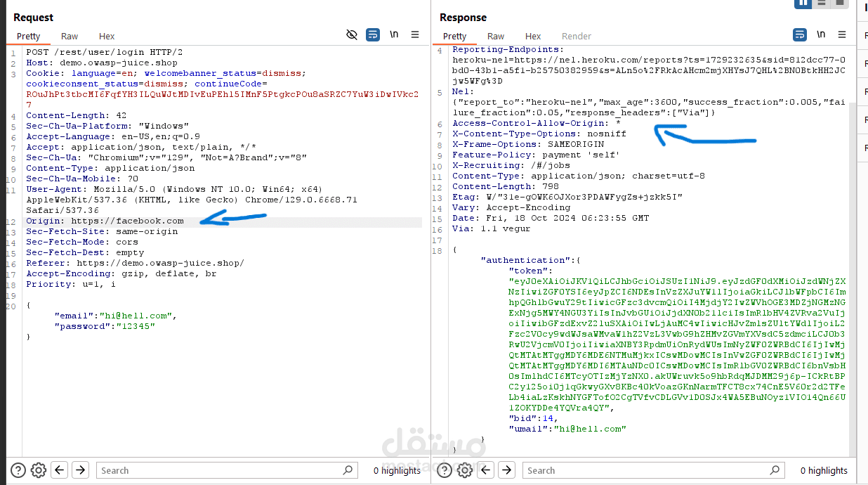Click 'Feature-Policy: payment 'self'' header
868x485 pixels.
pyautogui.click(x=537, y=155)
